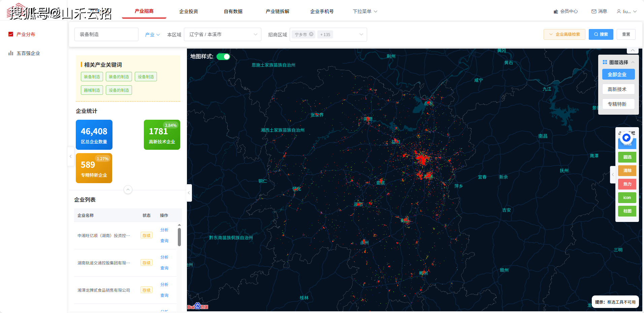The height and width of the screenshot is (313, 644).
Task: Switch to the 企业投资 tab
Action: coord(188,11)
